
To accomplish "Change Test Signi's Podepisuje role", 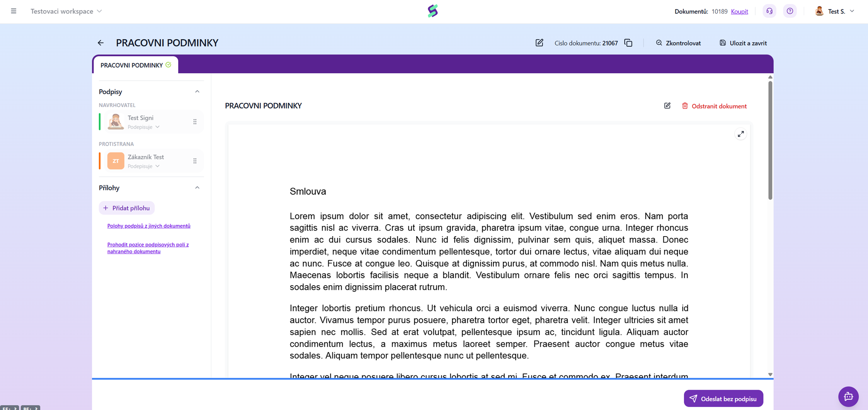I will tap(144, 127).
